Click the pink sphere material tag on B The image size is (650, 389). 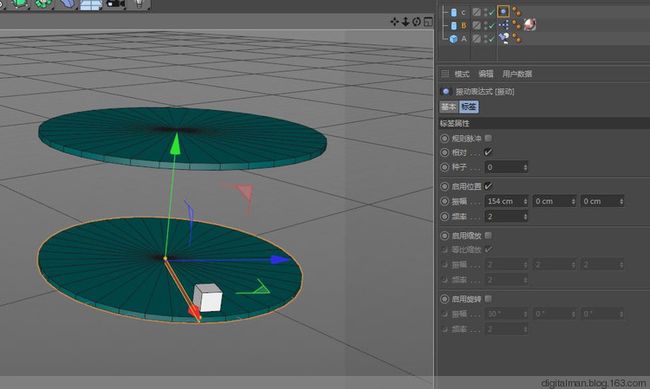pos(529,25)
